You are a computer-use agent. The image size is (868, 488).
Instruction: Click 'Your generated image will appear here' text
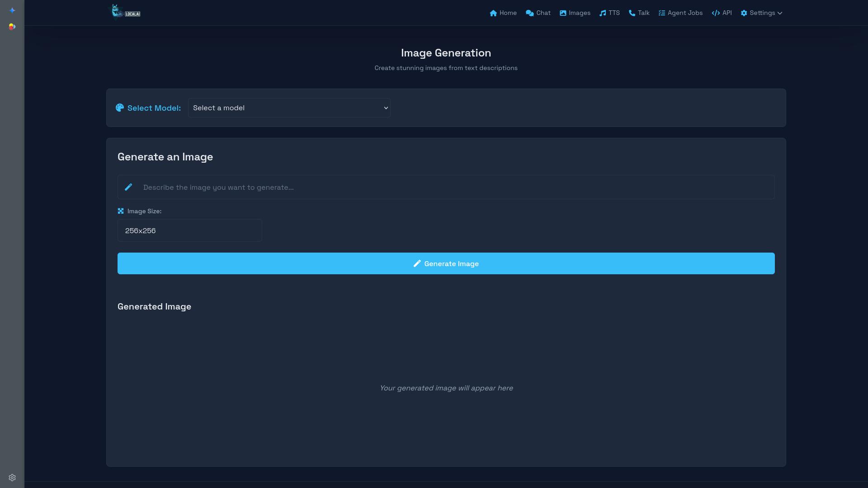pos(446,388)
